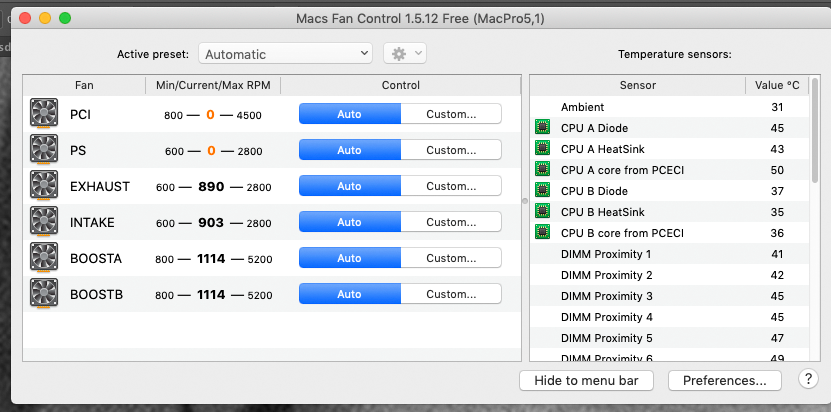
Task: Click the PCI max RPM value 4500
Action: (x=249, y=115)
